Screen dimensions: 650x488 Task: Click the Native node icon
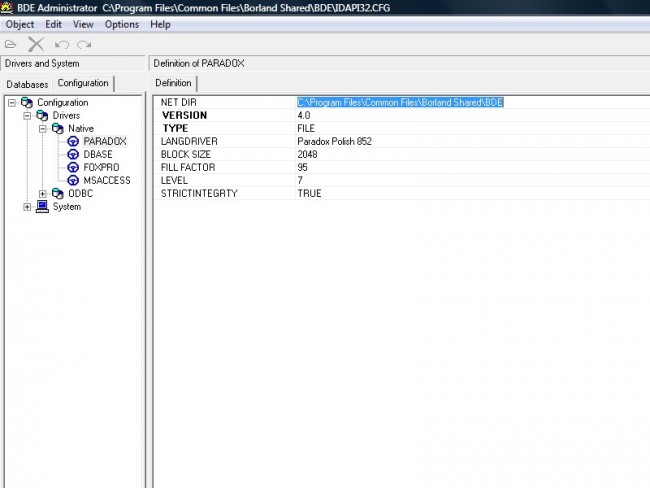pyautogui.click(x=58, y=129)
